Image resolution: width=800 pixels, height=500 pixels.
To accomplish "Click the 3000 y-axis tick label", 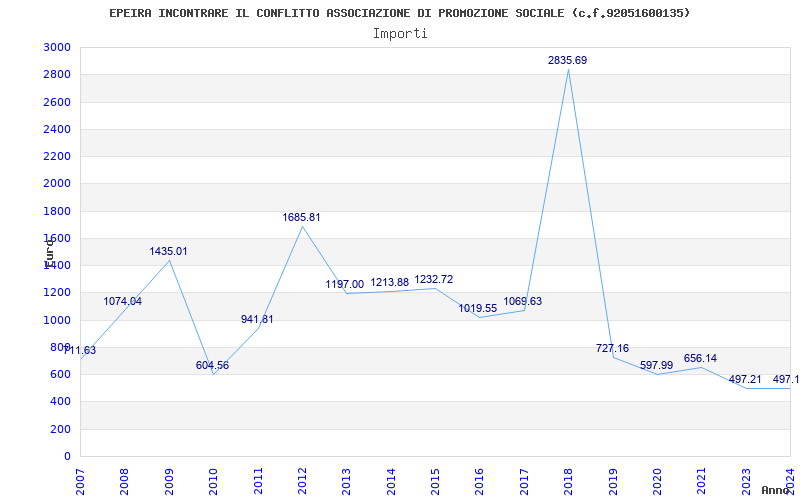I will click(x=57, y=48).
